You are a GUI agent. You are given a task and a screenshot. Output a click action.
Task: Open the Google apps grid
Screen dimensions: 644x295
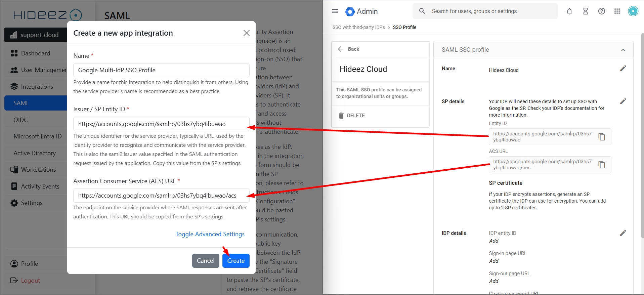point(617,11)
